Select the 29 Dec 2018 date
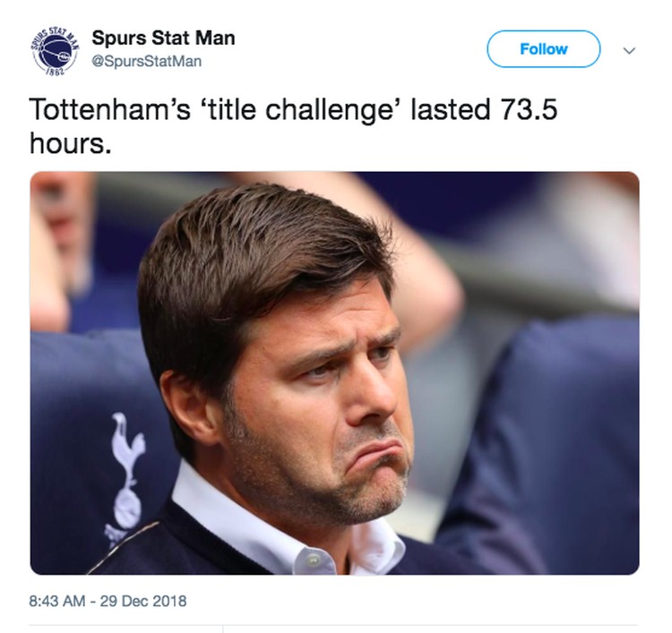Image resolution: width=672 pixels, height=633 pixels. [x=143, y=601]
